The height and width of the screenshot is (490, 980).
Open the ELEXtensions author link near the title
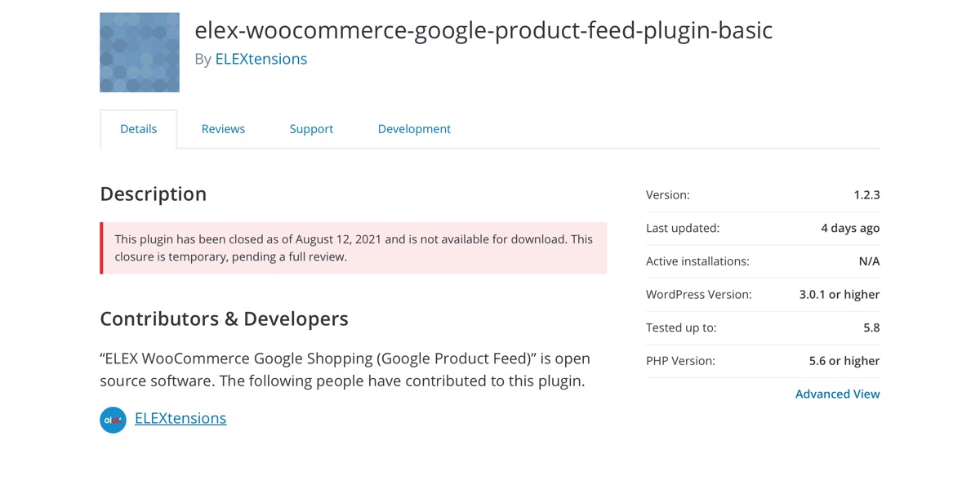(x=261, y=59)
